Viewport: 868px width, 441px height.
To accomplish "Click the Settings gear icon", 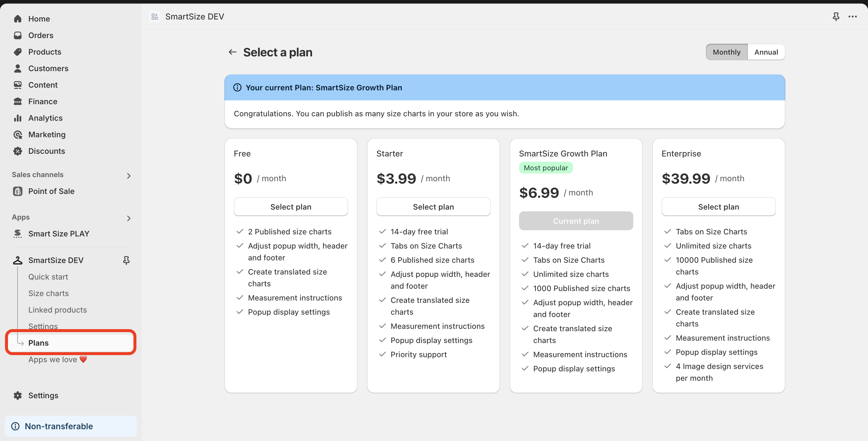I will coord(17,395).
